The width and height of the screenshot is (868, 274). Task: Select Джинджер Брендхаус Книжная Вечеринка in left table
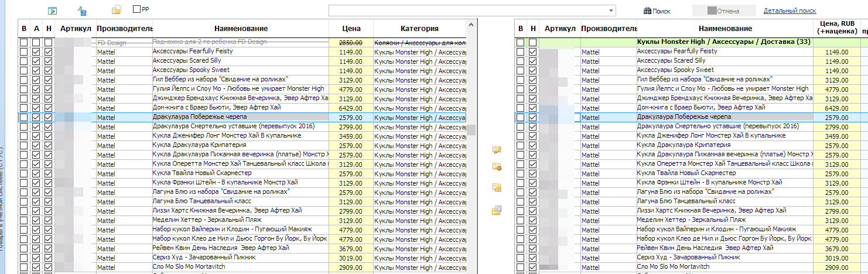(241, 98)
